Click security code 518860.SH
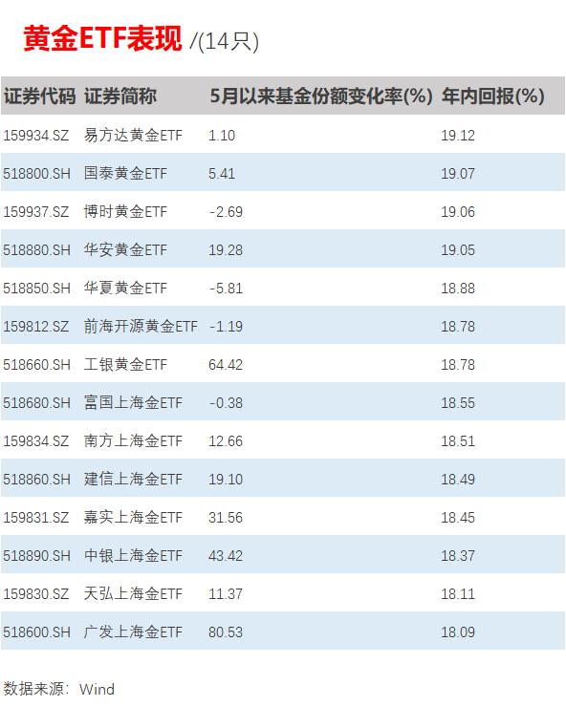This screenshot has width=566, height=728. click(x=36, y=480)
